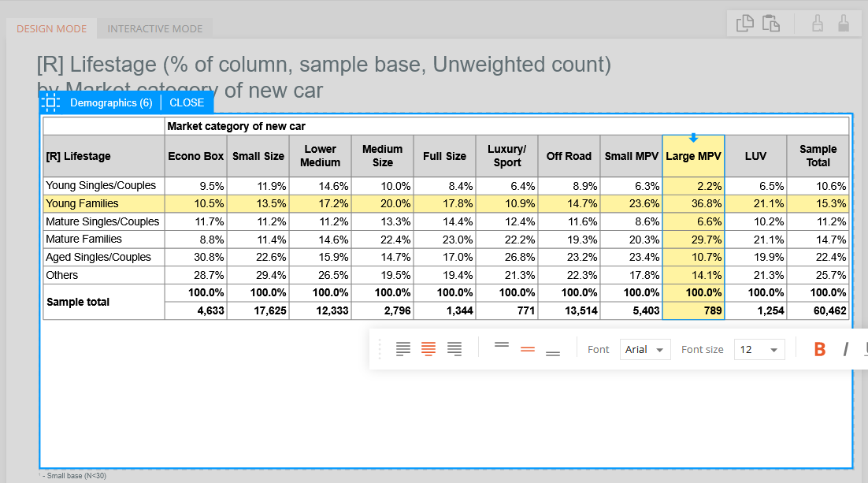Apply right text alignment
Image resolution: width=868 pixels, height=483 pixels.
pyautogui.click(x=454, y=349)
